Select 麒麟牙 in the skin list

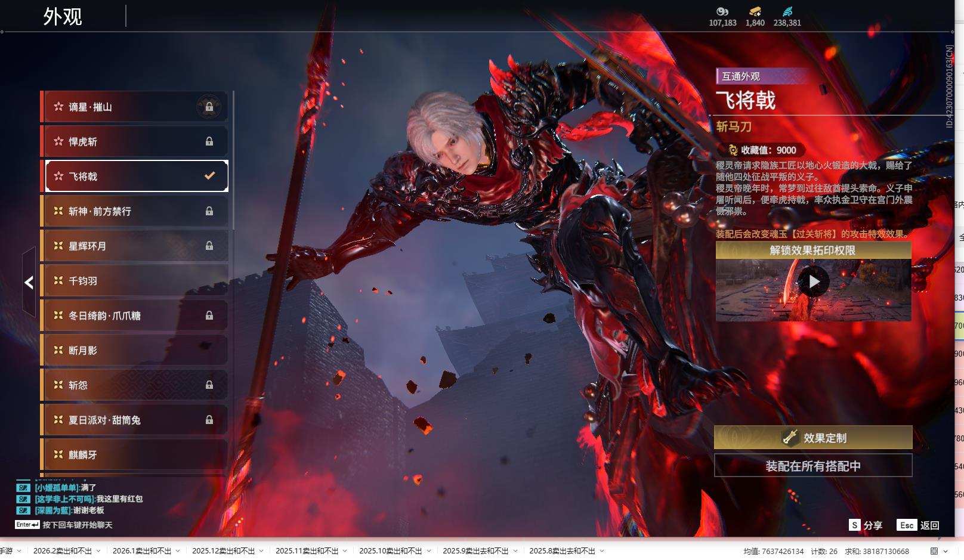pyautogui.click(x=134, y=455)
